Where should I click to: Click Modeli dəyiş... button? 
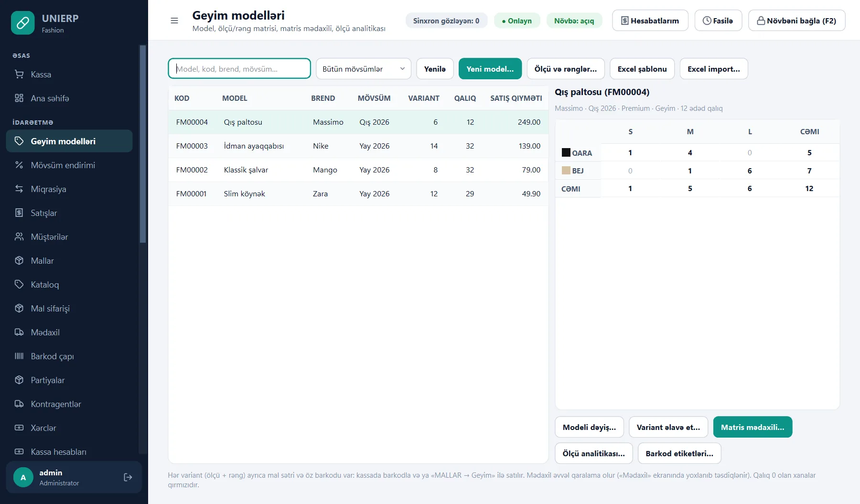coord(590,427)
